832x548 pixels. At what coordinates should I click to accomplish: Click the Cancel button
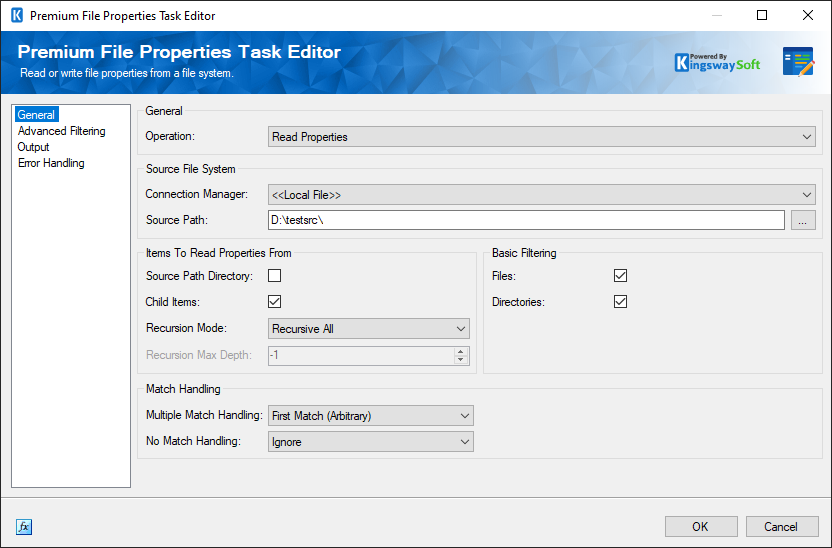tap(781, 527)
